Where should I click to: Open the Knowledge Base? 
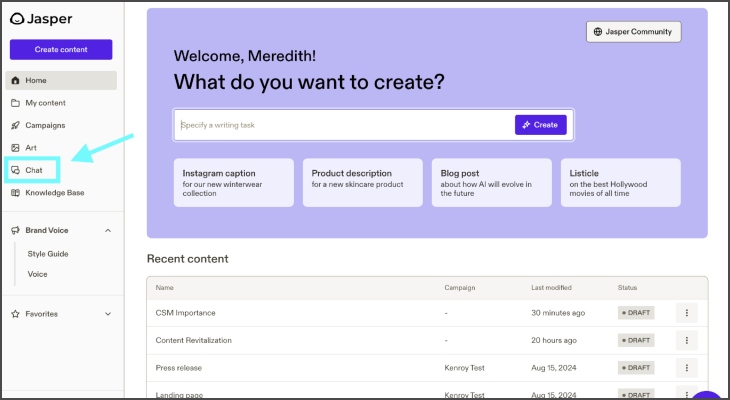54,193
